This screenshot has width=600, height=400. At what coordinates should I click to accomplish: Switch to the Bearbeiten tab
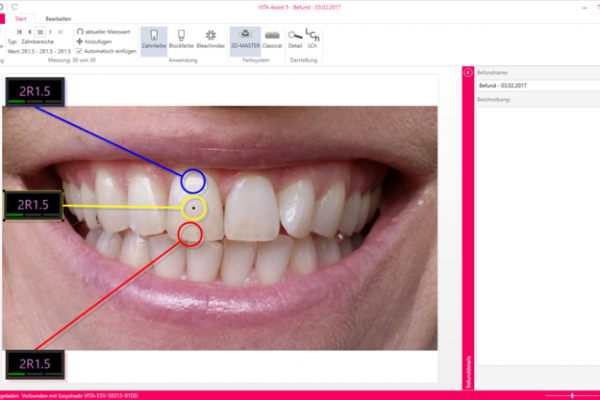coord(58,18)
